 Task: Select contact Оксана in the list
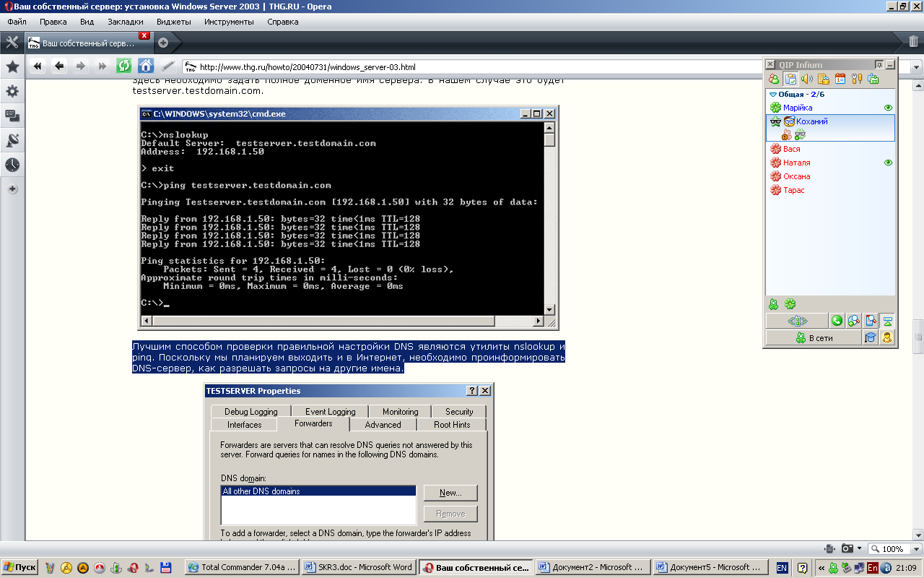pos(796,176)
